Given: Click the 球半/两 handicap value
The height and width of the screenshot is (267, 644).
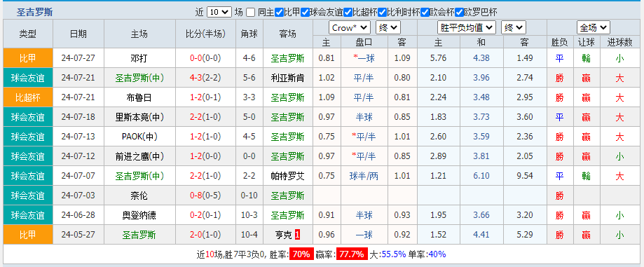Looking at the screenshot, I should [364, 176].
